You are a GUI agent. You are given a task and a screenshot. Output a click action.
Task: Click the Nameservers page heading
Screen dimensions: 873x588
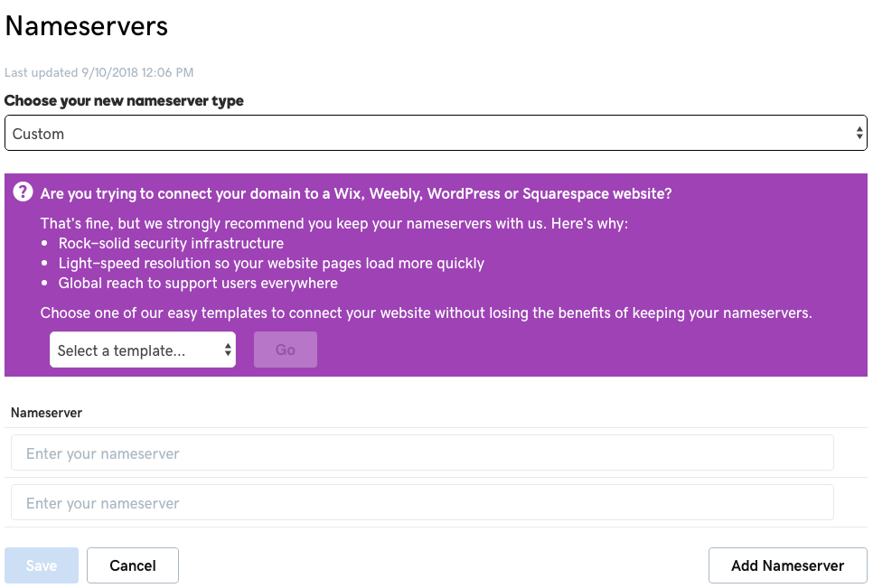click(86, 26)
